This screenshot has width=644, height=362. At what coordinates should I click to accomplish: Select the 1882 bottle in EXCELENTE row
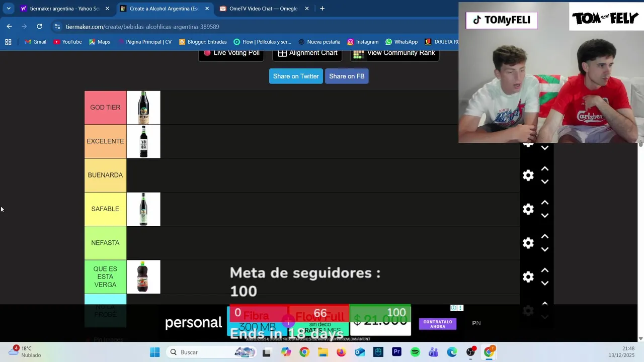(143, 141)
